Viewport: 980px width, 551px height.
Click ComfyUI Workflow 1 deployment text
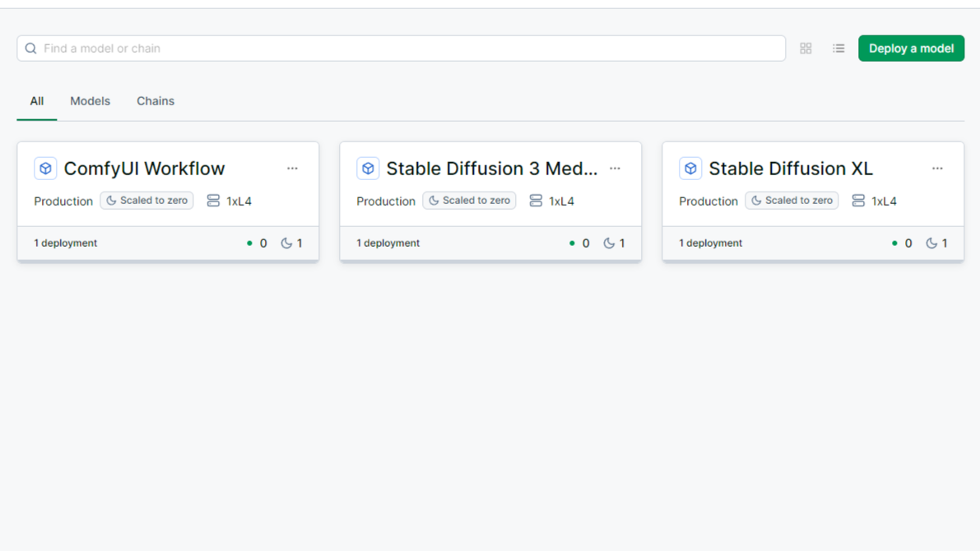click(x=66, y=243)
